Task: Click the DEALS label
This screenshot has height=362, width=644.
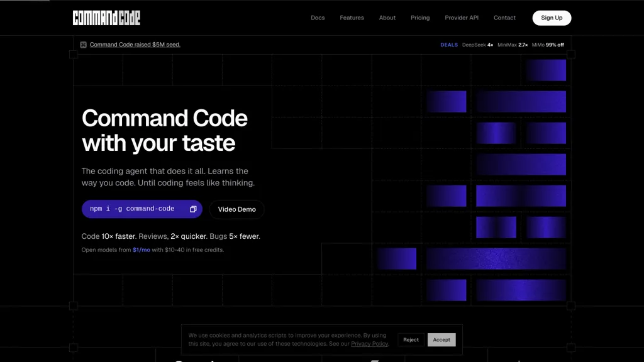Action: click(449, 45)
